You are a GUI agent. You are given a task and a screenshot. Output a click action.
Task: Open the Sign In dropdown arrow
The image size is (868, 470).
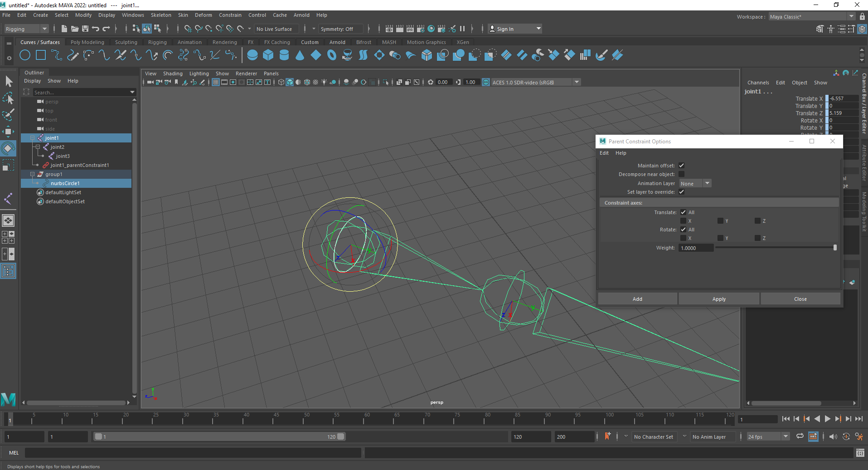[538, 29]
